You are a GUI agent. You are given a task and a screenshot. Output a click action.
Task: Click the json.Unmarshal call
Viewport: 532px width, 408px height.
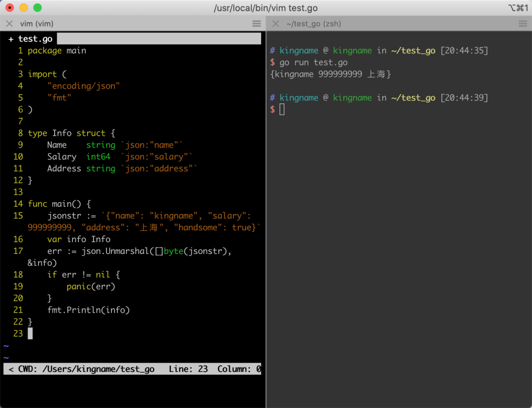(x=115, y=251)
